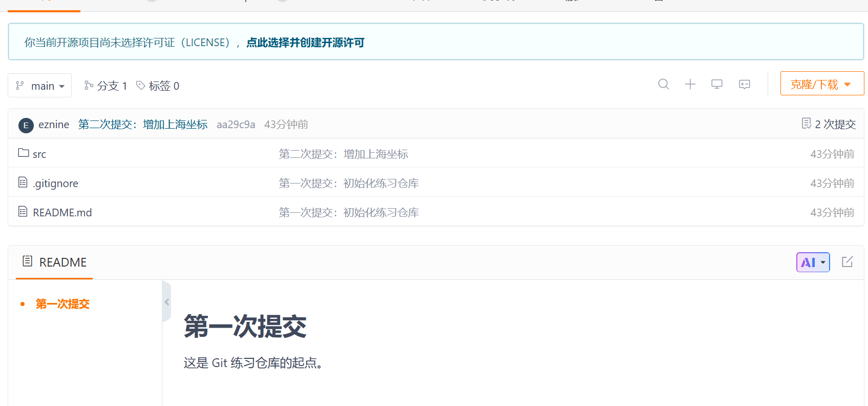Open the README.md file
This screenshot has height=406, width=868.
[x=62, y=213]
